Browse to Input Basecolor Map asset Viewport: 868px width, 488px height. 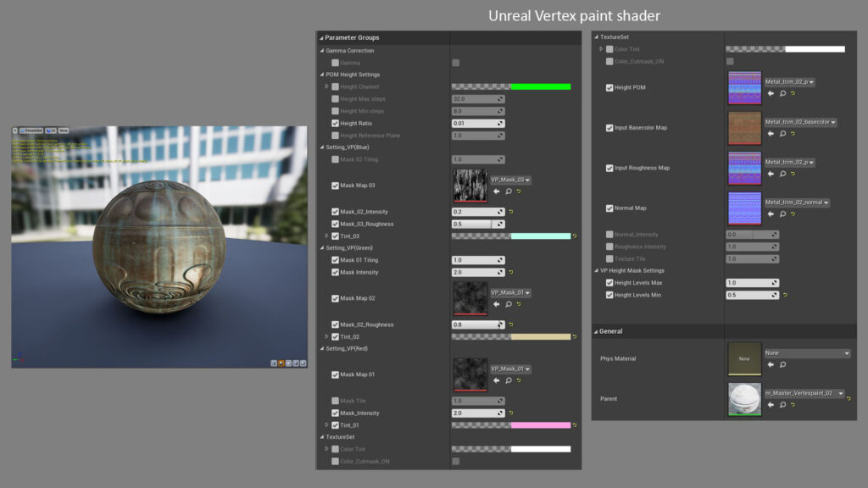click(782, 134)
